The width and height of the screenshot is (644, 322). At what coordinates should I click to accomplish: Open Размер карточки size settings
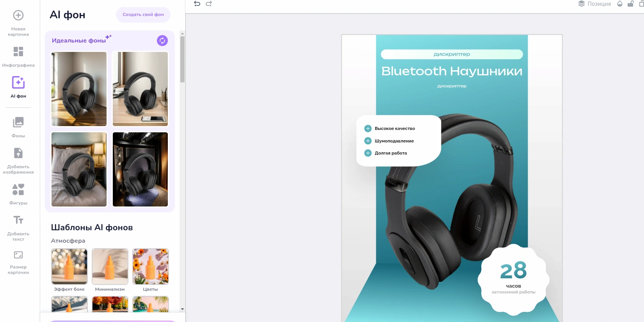coord(18,262)
